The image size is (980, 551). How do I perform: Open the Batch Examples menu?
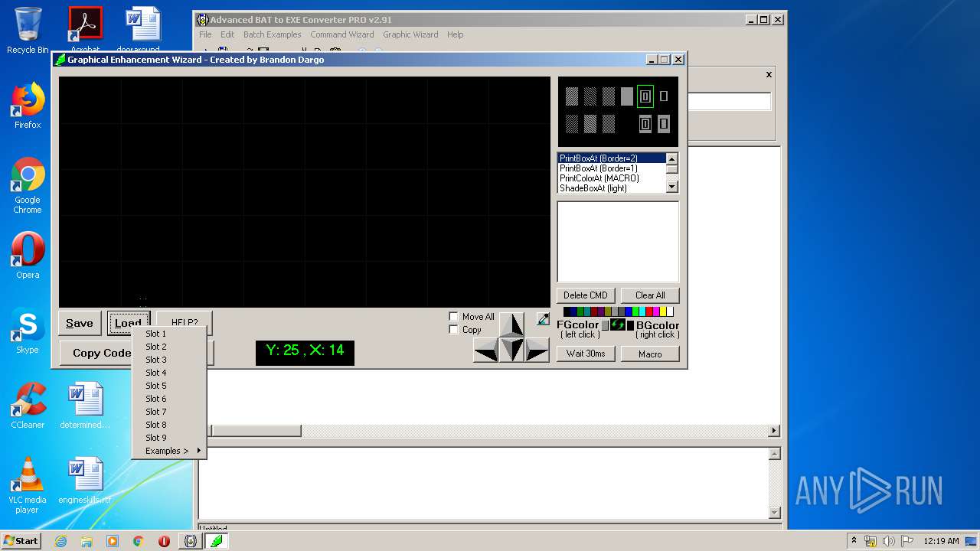tap(272, 34)
